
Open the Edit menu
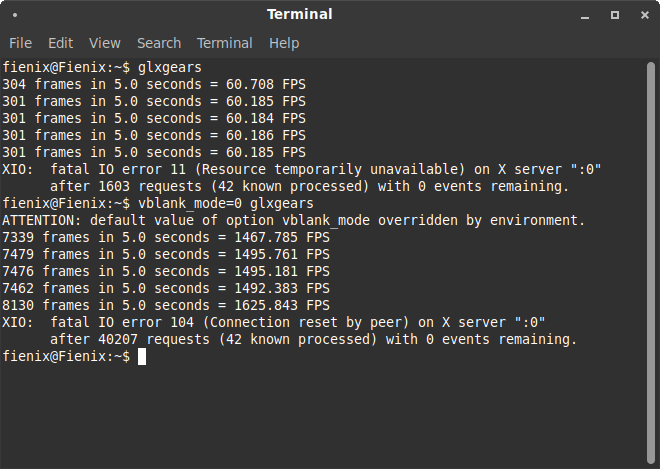pos(60,43)
